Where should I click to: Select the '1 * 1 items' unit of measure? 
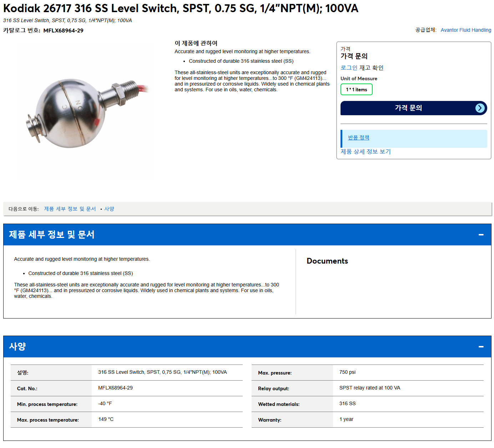[x=356, y=90]
